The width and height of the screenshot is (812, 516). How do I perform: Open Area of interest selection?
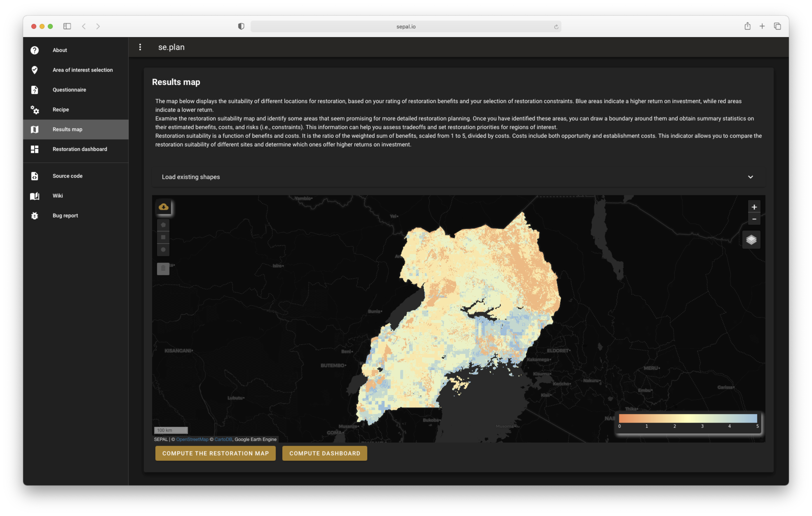tap(83, 70)
